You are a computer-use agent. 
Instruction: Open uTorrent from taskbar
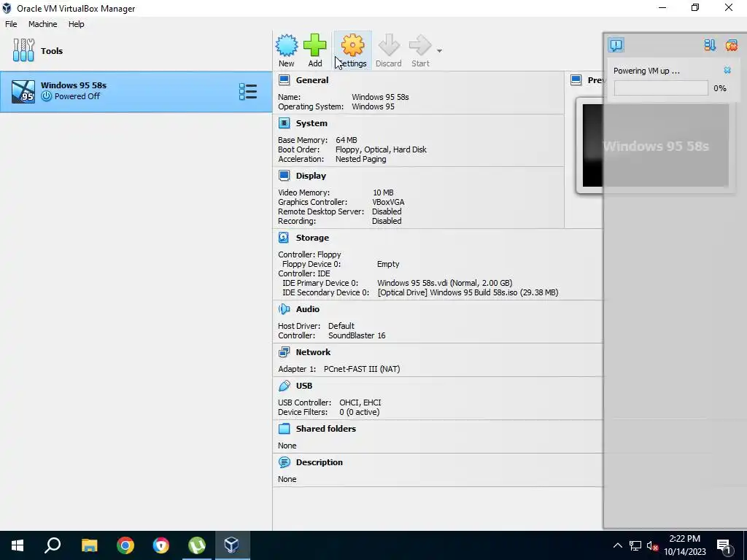click(x=197, y=545)
